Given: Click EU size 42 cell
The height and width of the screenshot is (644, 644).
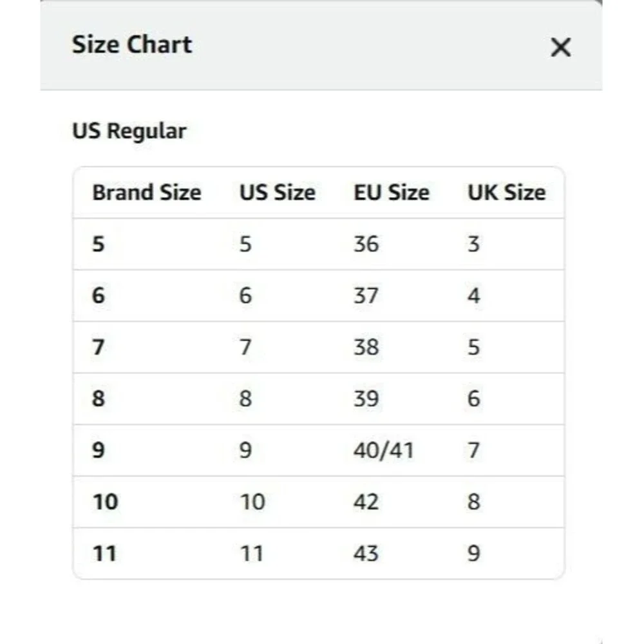Looking at the screenshot, I should [366, 502].
